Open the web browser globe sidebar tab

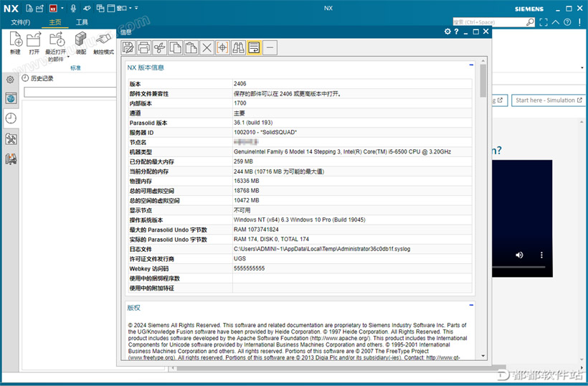tap(11, 99)
